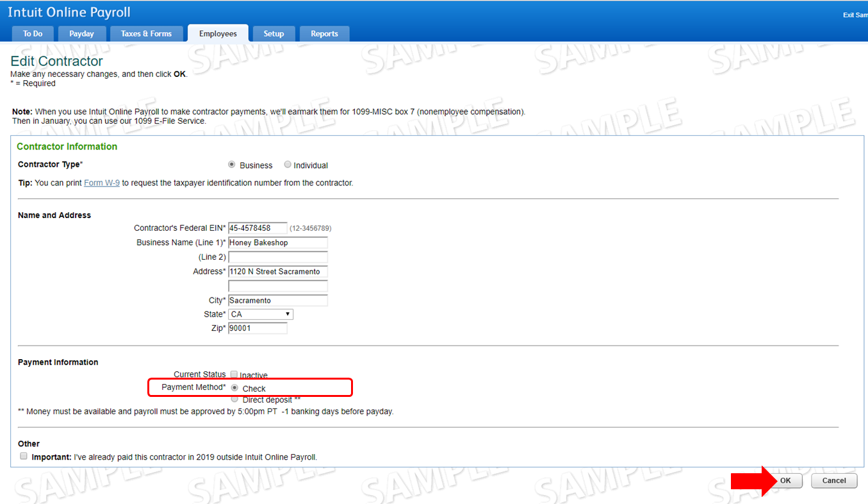Open the Form W-9 link
The height and width of the screenshot is (504, 868).
(x=102, y=183)
